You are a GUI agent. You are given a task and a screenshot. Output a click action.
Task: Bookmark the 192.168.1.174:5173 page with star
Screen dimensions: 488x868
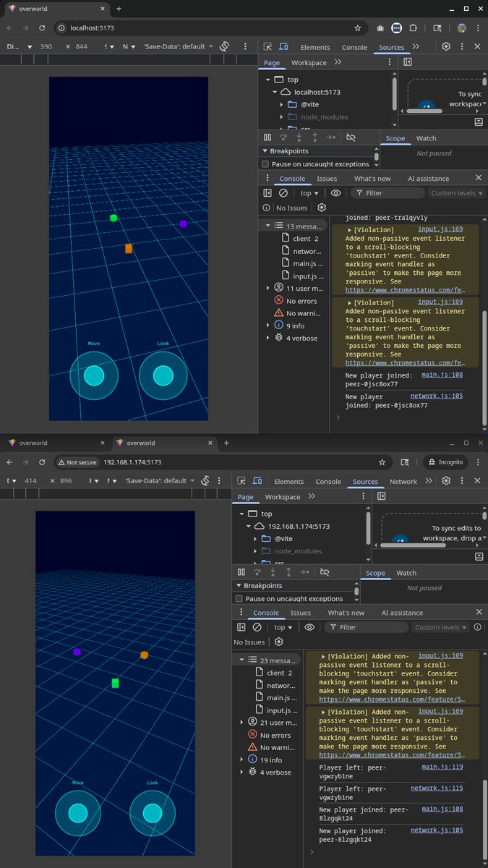pos(382,461)
